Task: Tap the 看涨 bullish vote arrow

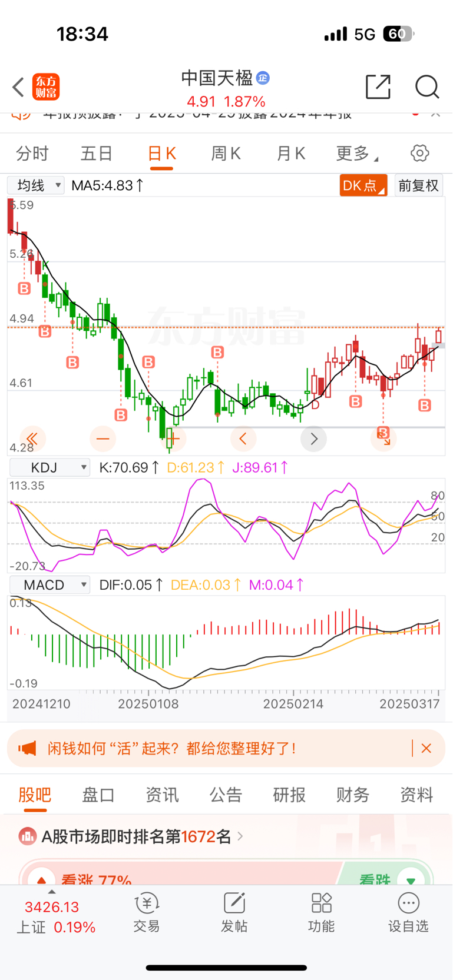Action: (x=41, y=881)
